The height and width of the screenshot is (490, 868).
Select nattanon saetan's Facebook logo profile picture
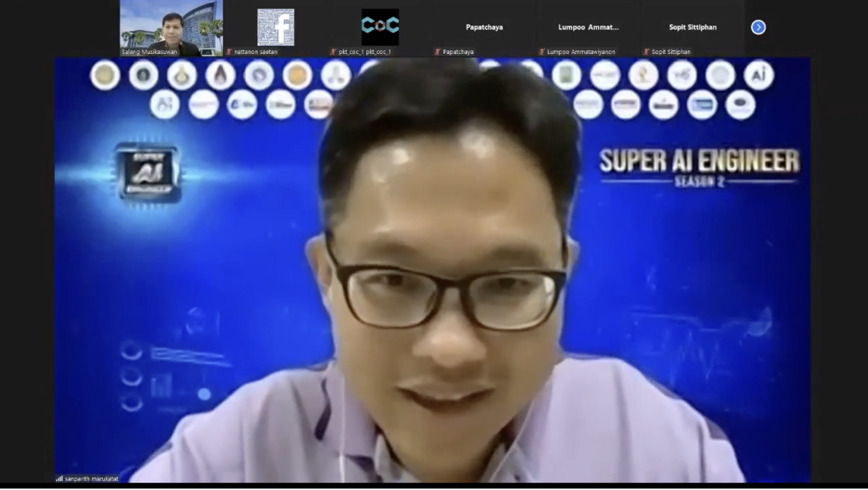(276, 27)
